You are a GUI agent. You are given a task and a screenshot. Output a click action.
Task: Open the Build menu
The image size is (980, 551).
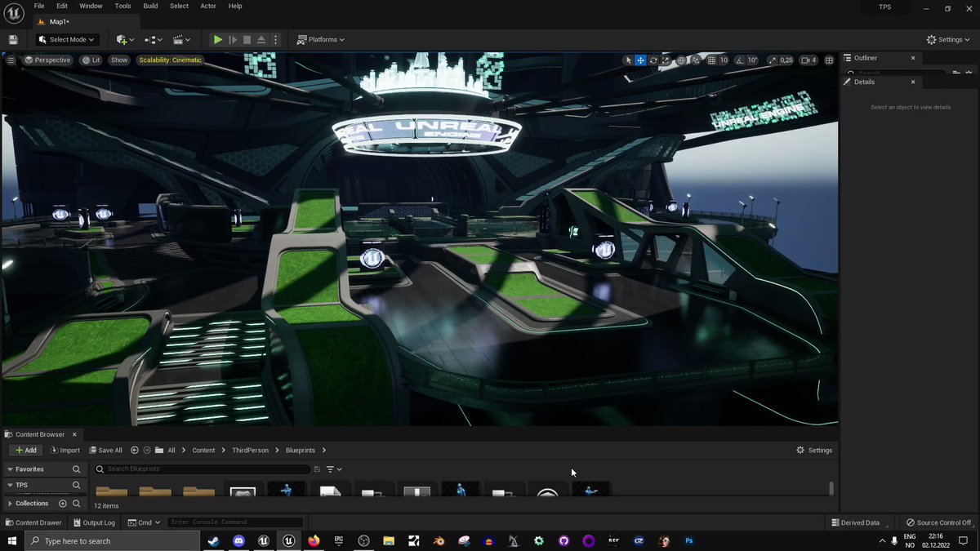150,6
